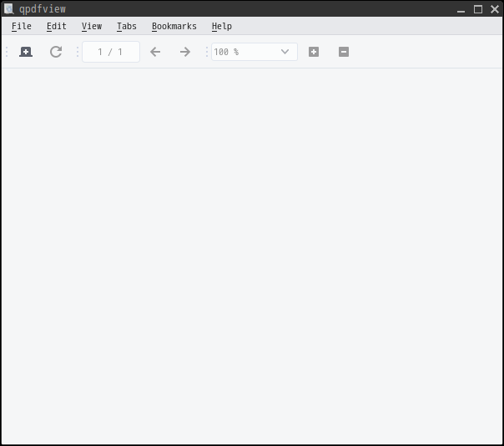
Task: Open the Help menu
Action: pos(222,26)
